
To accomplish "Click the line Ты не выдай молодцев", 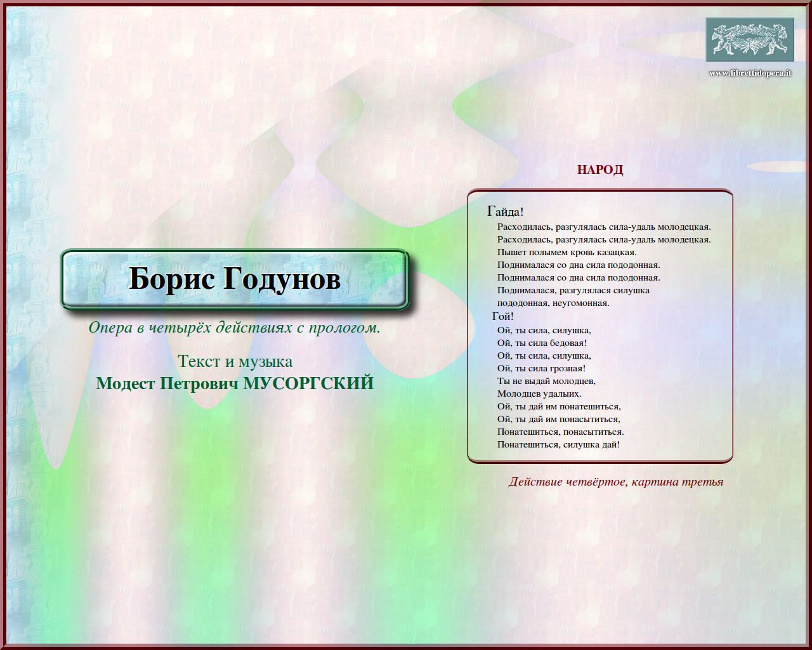I will pos(546,381).
